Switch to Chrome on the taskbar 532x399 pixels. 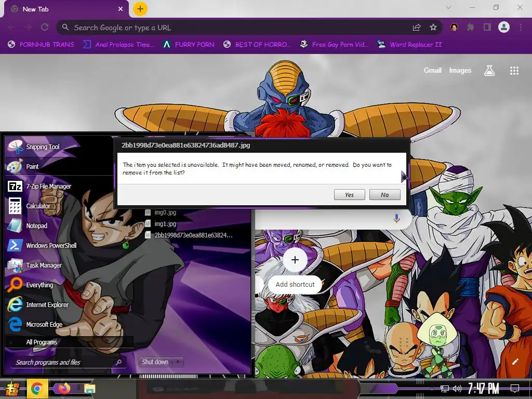click(x=37, y=389)
